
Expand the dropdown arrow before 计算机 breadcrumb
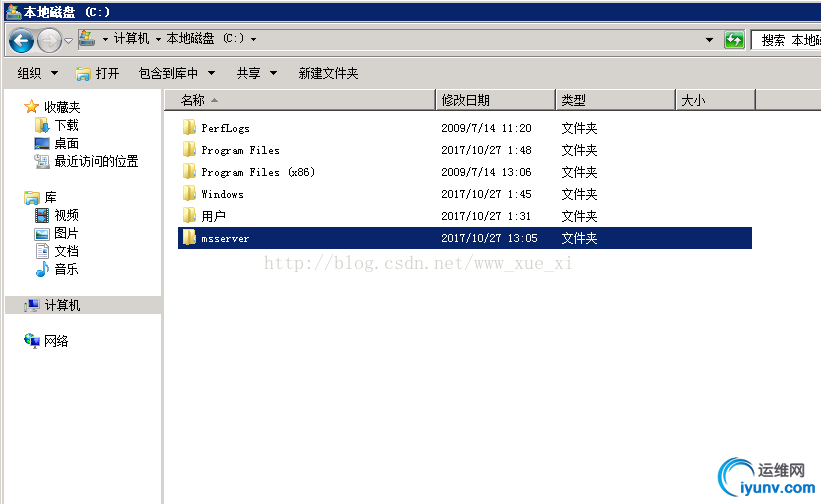coord(105,39)
